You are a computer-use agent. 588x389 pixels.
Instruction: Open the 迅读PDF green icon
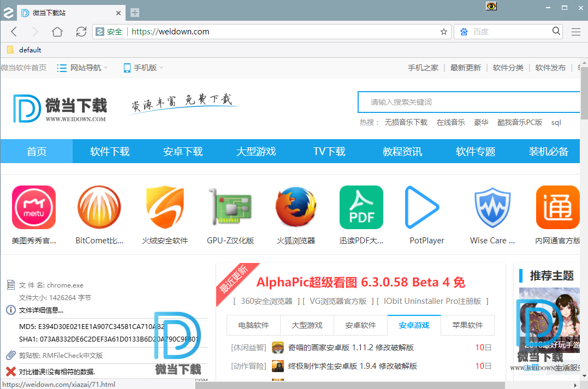361,207
